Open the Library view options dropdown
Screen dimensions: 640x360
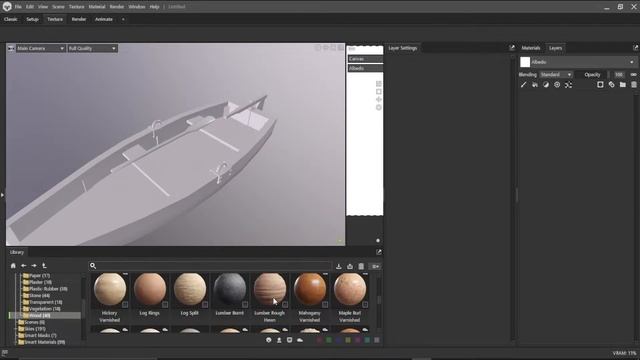(x=375, y=267)
